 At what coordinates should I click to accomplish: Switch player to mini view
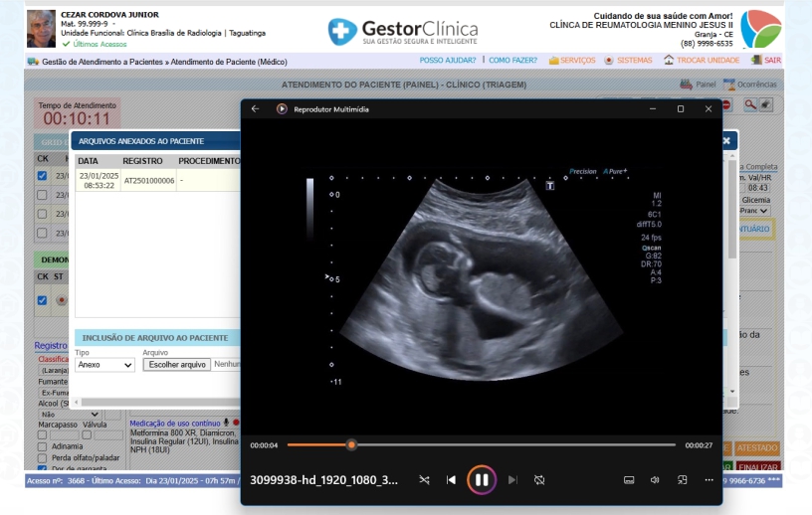[x=683, y=479]
